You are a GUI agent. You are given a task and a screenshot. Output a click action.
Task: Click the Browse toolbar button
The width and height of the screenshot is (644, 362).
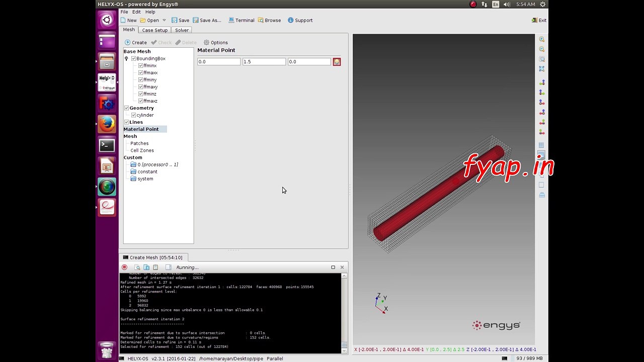(x=269, y=21)
